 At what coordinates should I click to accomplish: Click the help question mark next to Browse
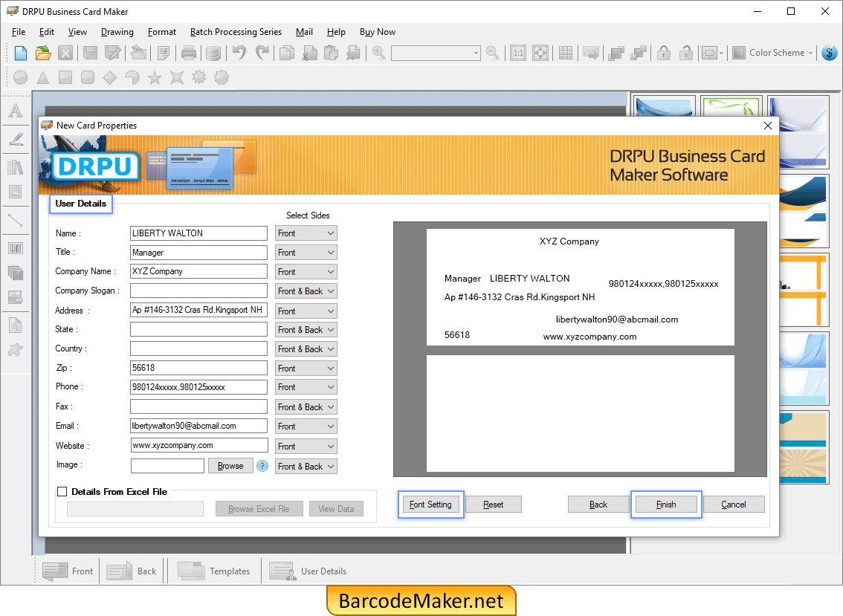(262, 466)
